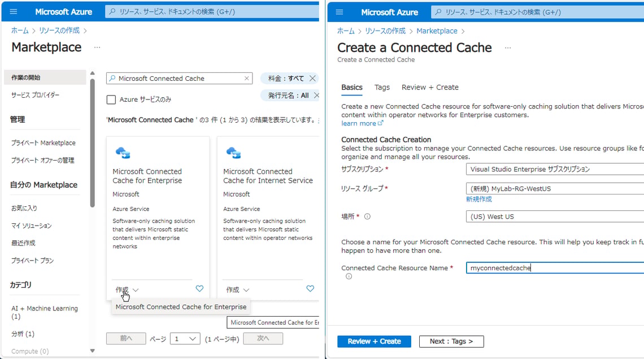Viewport: 644px width, 359px height.
Task: Open プライベート プラン in sidebar
Action: point(32,260)
